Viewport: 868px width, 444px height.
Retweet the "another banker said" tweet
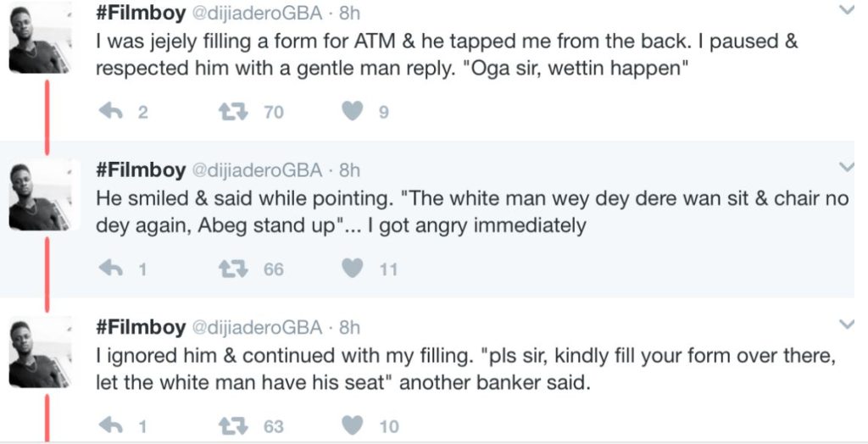point(231,425)
